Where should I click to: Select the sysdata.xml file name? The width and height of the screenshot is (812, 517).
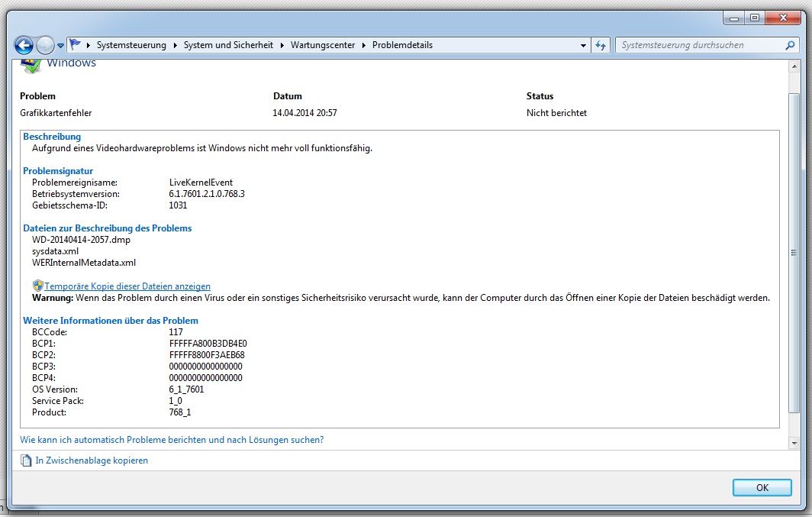(x=56, y=251)
